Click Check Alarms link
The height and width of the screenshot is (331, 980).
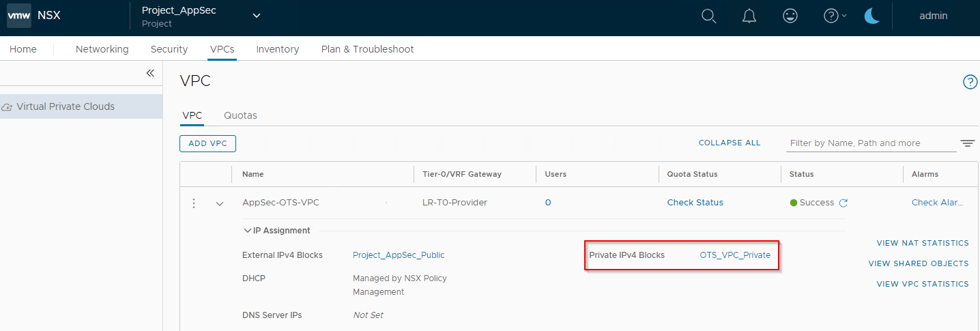(x=938, y=203)
